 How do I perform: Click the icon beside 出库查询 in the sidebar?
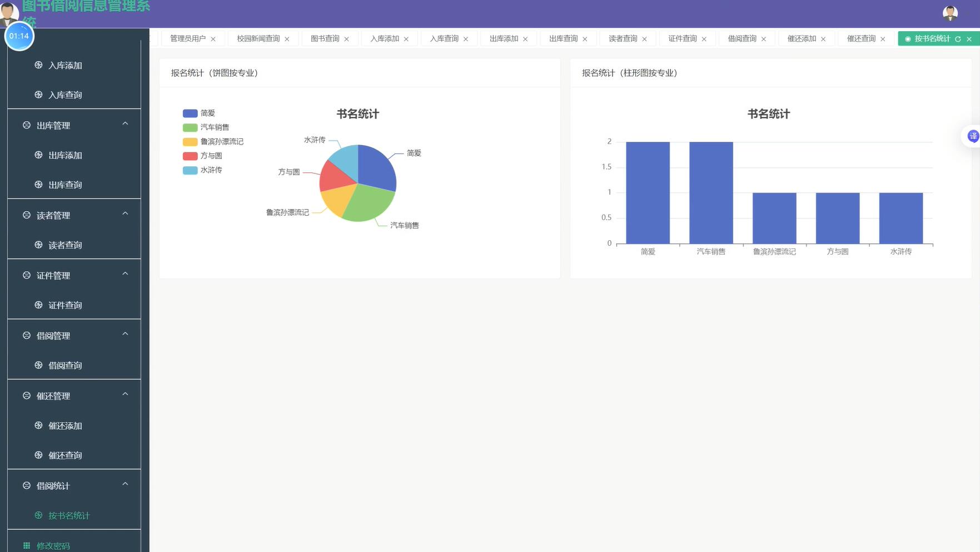pos(38,185)
